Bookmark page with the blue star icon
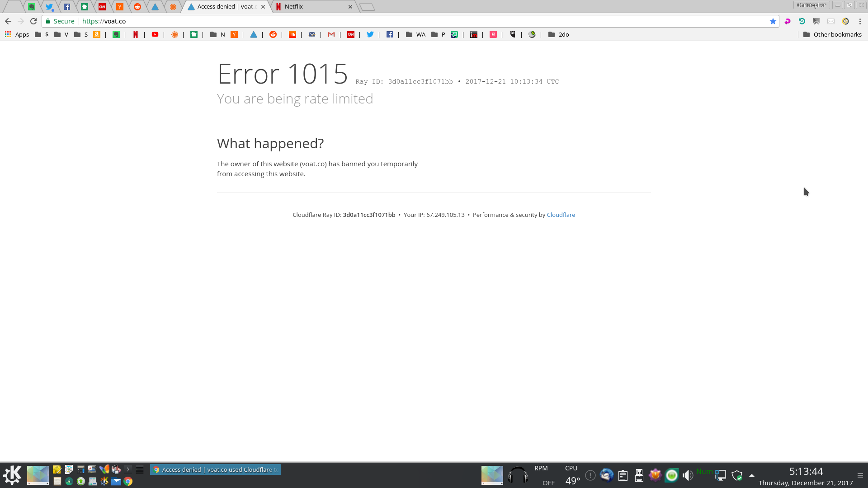Image resolution: width=868 pixels, height=488 pixels. pyautogui.click(x=773, y=21)
